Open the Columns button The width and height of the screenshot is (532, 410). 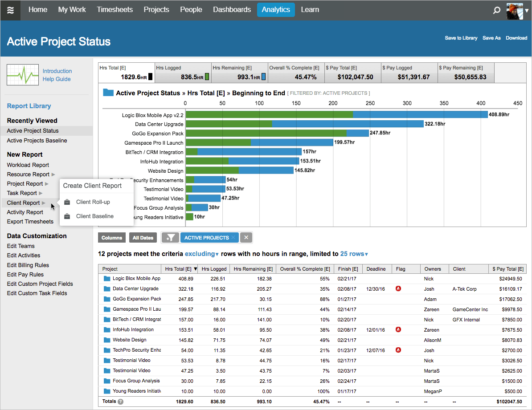click(x=112, y=237)
